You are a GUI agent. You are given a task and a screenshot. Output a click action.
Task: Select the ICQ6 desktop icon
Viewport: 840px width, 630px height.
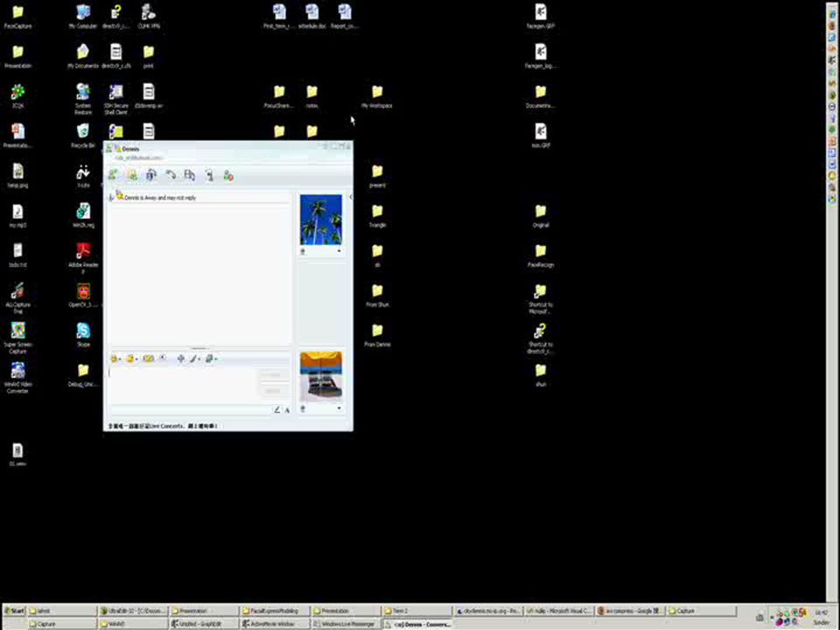coord(17,96)
